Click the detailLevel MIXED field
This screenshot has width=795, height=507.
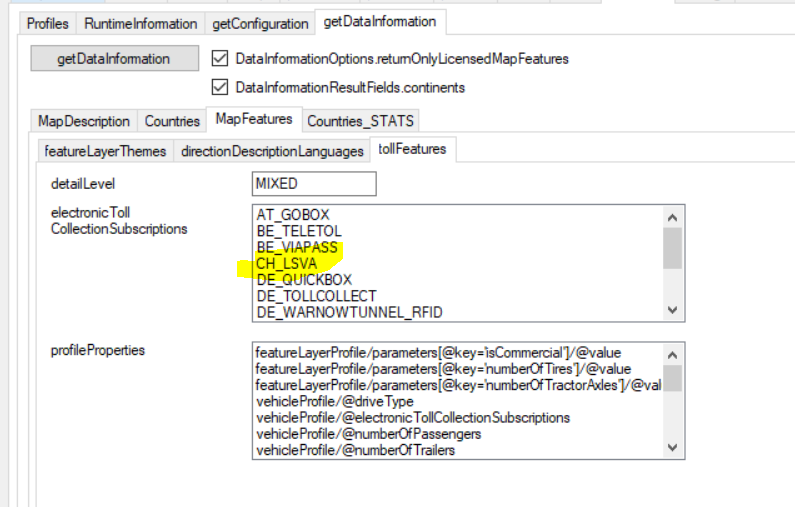(x=314, y=184)
